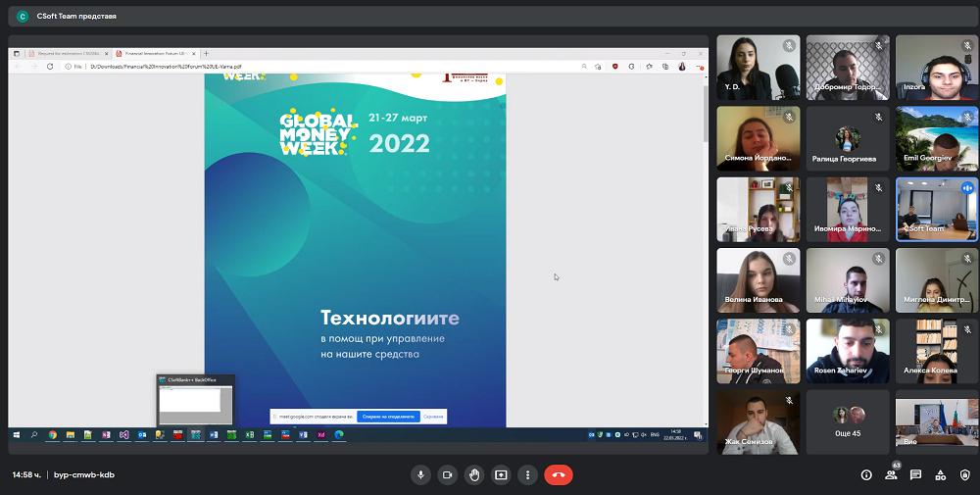Click the ENG language indicator in system tray

tap(655, 434)
